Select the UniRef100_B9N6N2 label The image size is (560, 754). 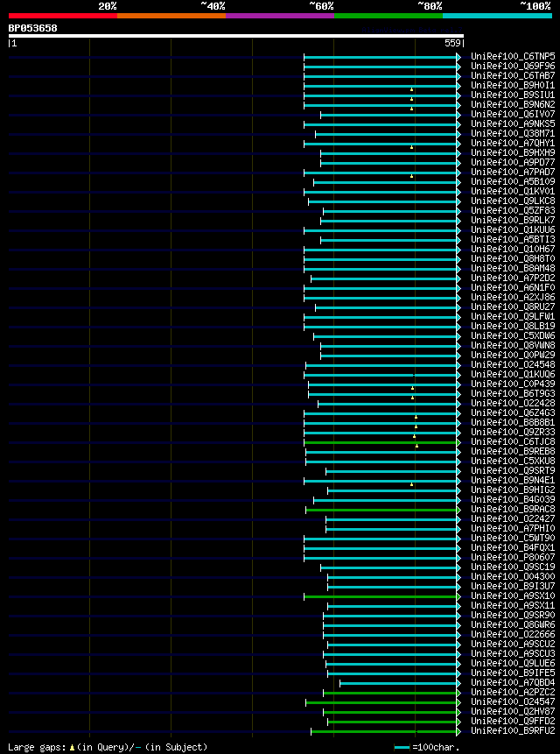click(x=513, y=104)
